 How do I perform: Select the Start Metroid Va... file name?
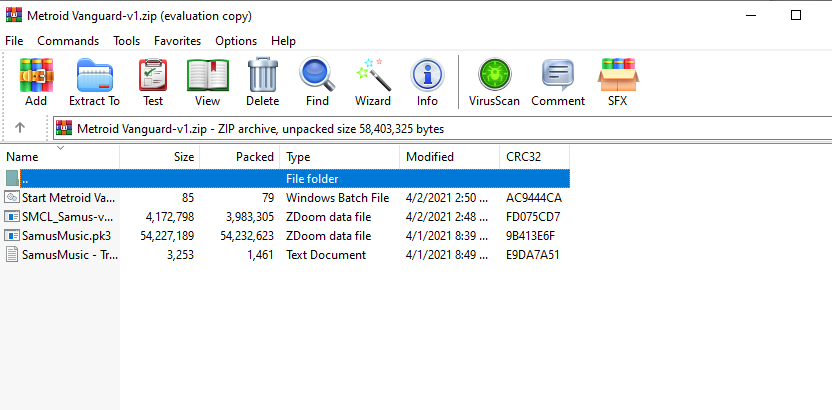(68, 198)
